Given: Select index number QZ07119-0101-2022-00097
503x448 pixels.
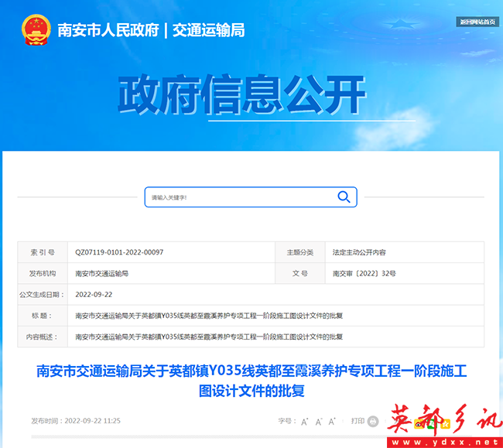Looking at the screenshot, I should tap(119, 252).
